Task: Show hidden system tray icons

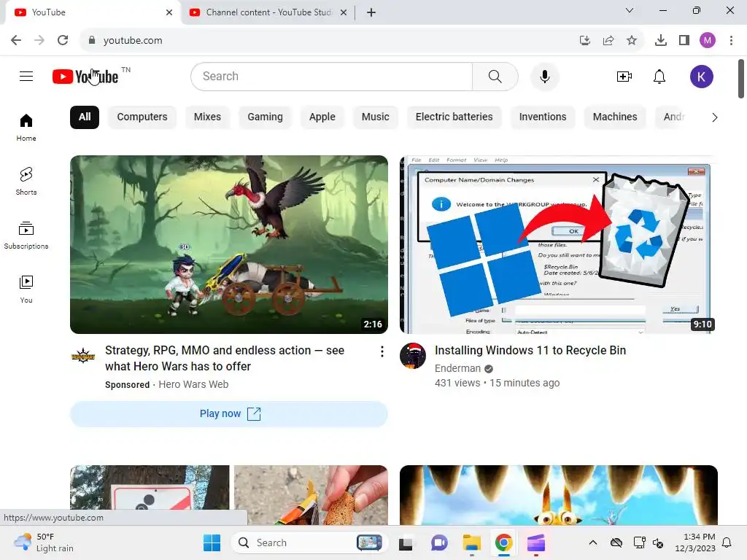Action: pyautogui.click(x=592, y=542)
